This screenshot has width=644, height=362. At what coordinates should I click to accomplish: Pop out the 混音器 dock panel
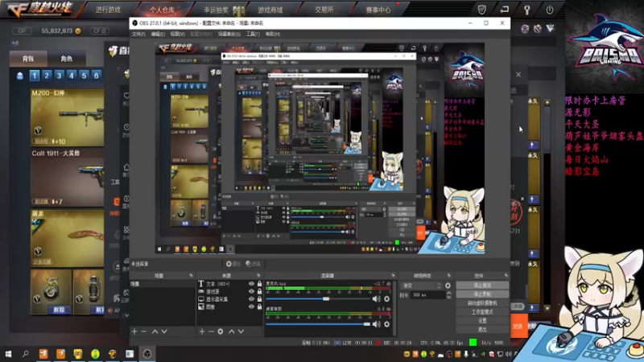[x=393, y=275]
